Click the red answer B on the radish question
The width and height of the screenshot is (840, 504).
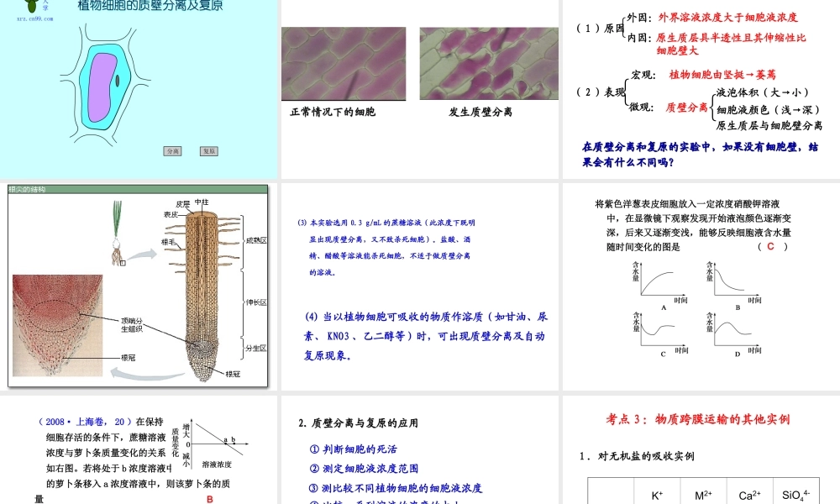pos(209,499)
